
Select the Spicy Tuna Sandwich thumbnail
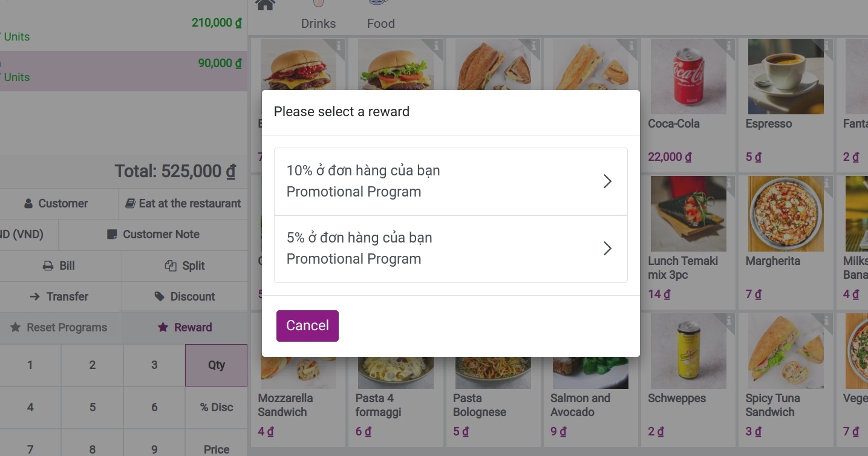coord(786,351)
